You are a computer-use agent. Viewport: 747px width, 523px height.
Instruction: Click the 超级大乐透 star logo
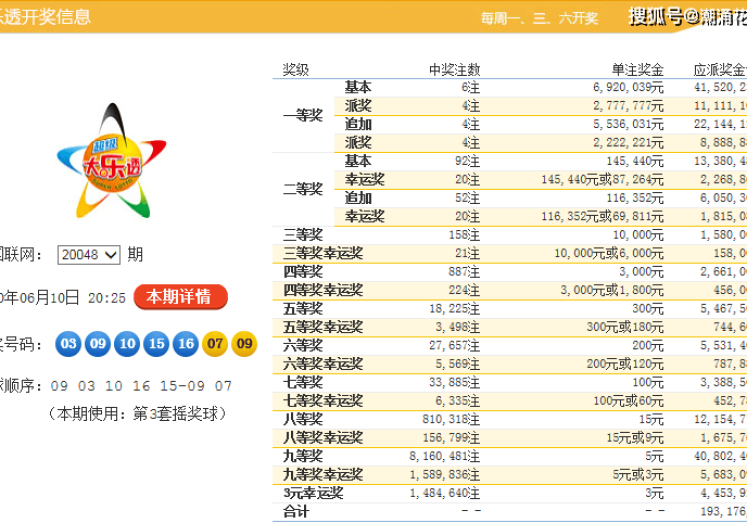[111, 161]
